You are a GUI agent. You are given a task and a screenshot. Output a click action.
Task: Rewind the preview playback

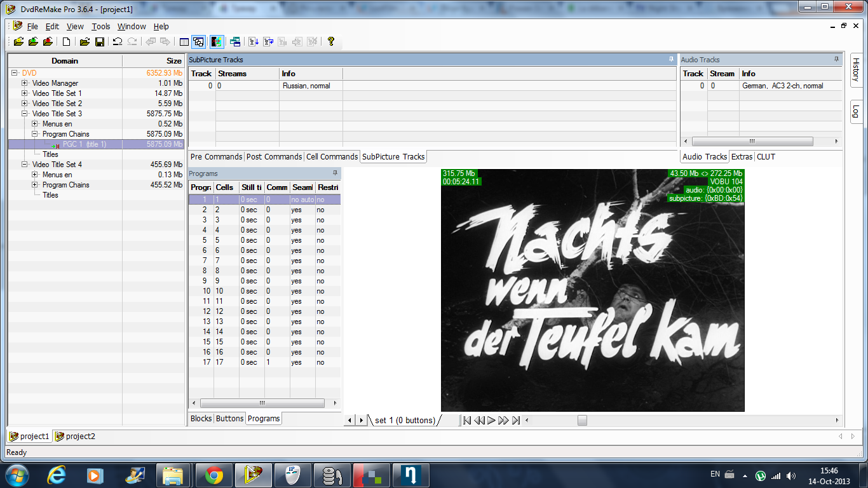479,420
